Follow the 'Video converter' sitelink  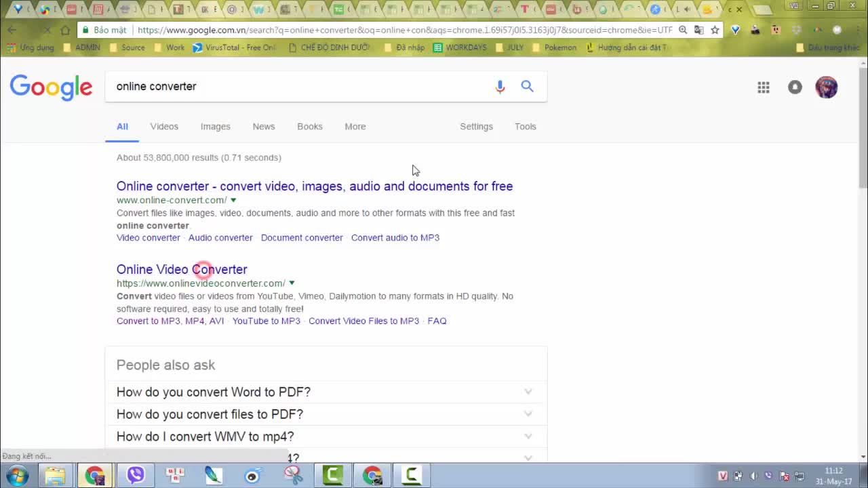tap(149, 238)
